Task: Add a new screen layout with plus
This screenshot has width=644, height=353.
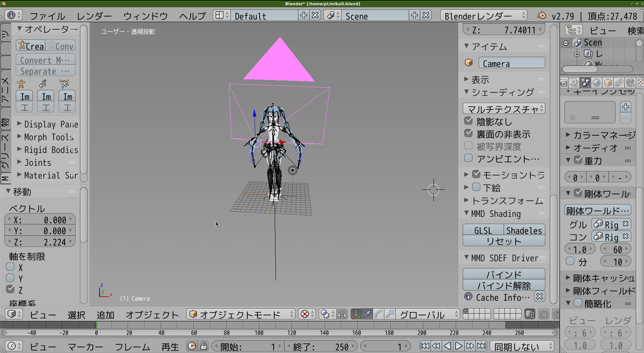Action: [x=304, y=16]
